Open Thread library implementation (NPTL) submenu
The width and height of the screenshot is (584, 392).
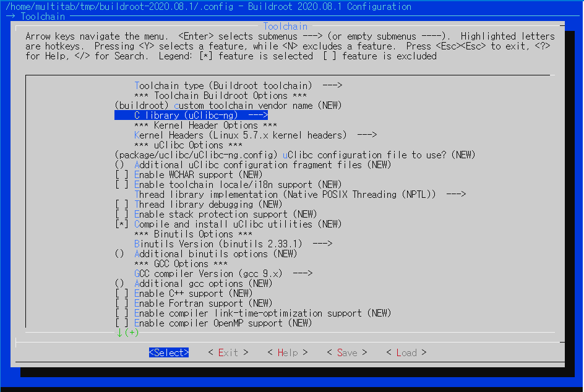[300, 194]
